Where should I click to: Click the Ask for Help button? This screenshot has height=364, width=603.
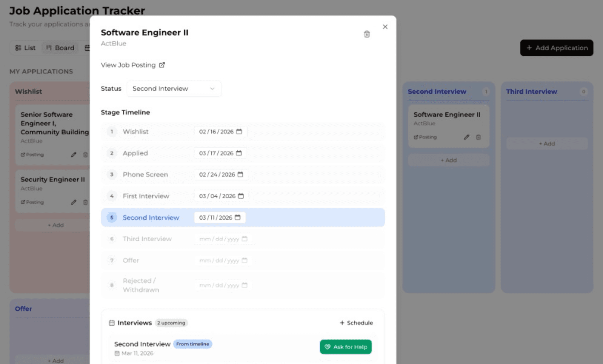tap(345, 347)
